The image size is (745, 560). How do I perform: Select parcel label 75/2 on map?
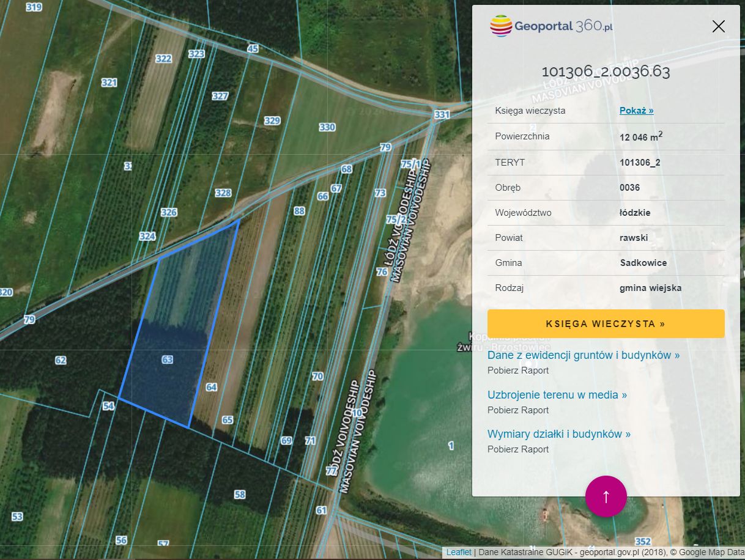click(396, 219)
